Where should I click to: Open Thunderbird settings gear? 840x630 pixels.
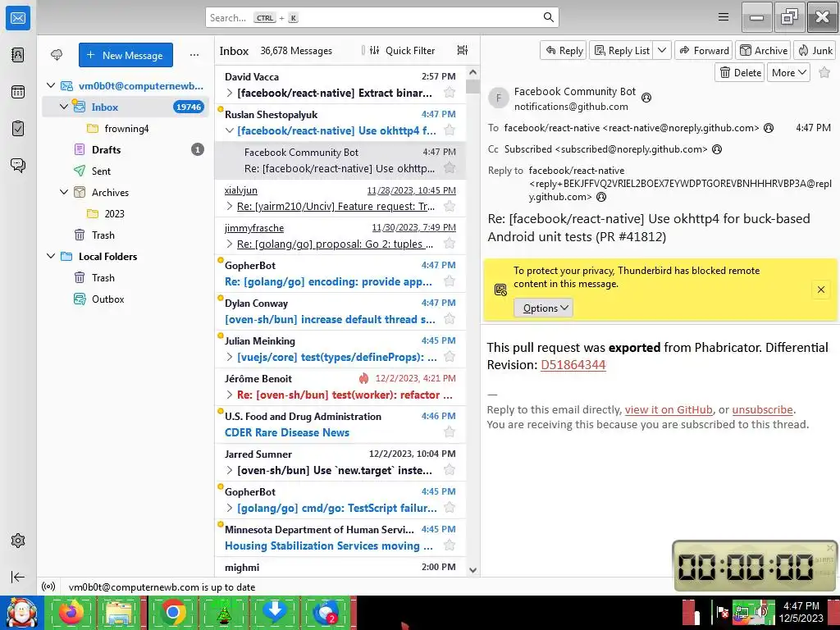[18, 541]
